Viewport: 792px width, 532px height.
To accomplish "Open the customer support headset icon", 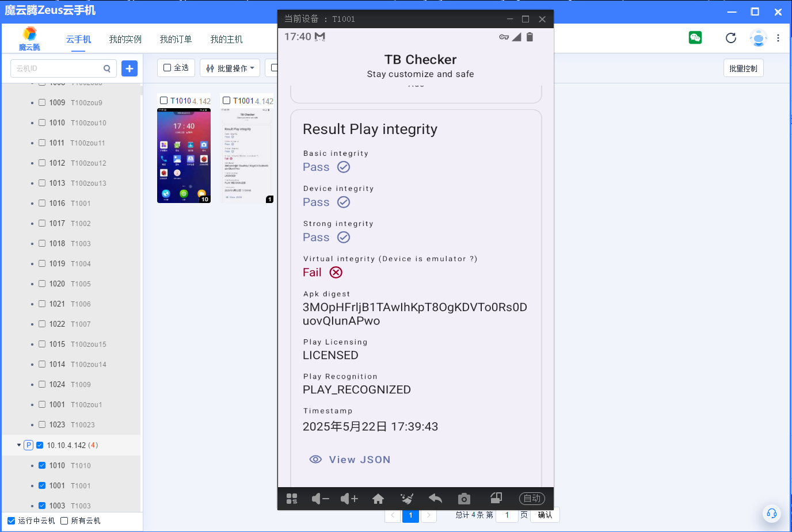I will (772, 514).
